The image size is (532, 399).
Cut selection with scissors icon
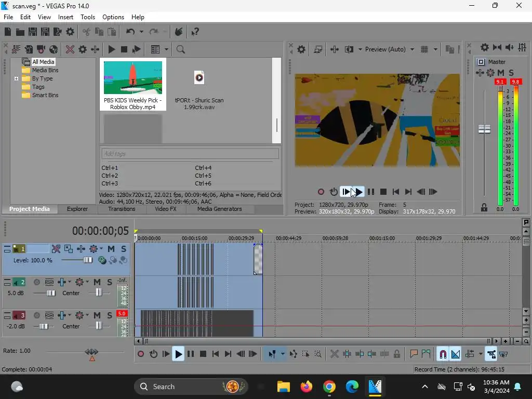point(87,32)
